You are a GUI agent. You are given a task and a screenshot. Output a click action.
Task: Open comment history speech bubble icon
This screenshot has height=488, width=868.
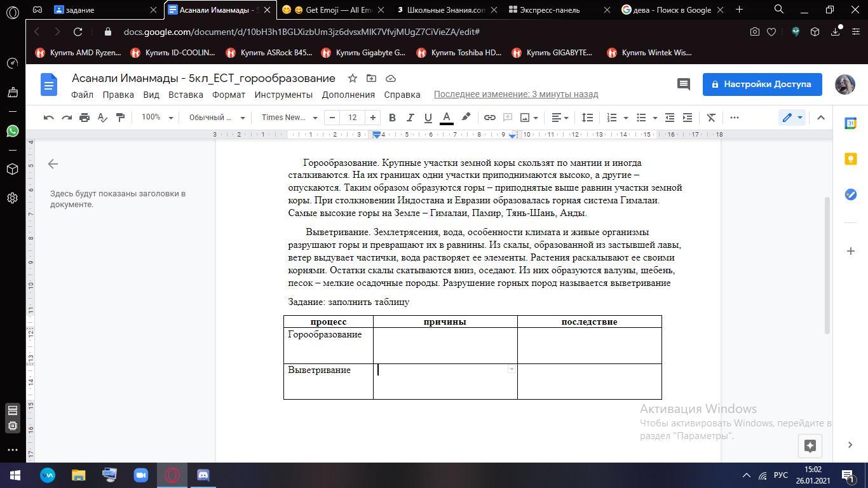click(x=683, y=84)
